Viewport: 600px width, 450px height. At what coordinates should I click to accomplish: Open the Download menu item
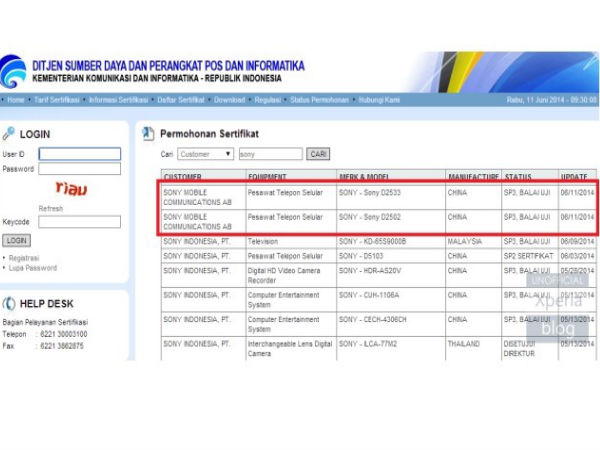tap(229, 100)
